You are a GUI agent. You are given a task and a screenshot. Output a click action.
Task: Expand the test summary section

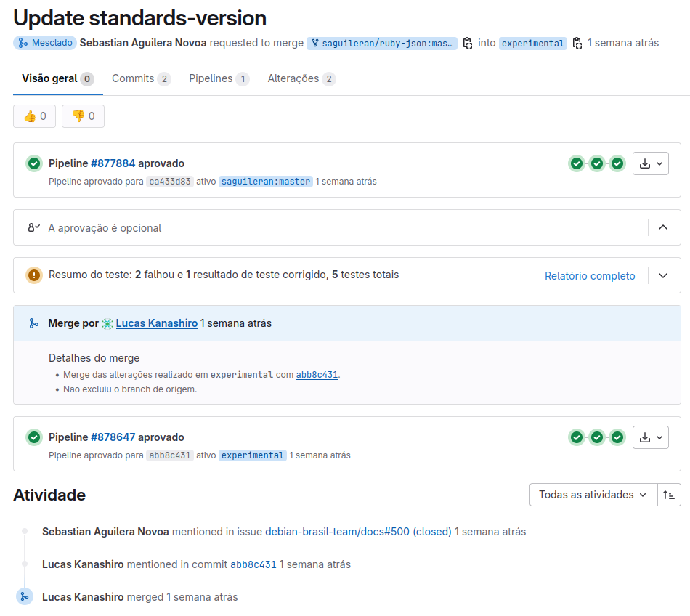662,275
